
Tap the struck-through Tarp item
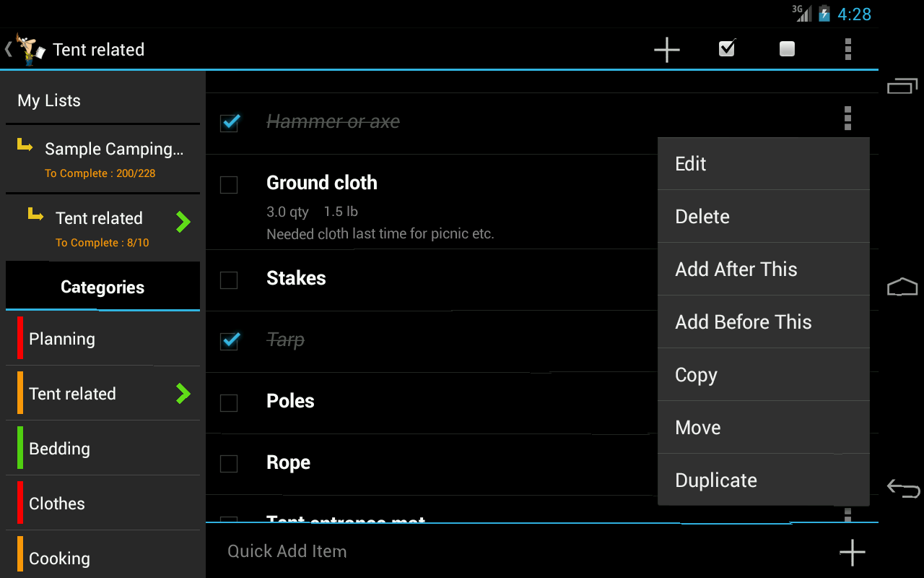[x=286, y=340]
